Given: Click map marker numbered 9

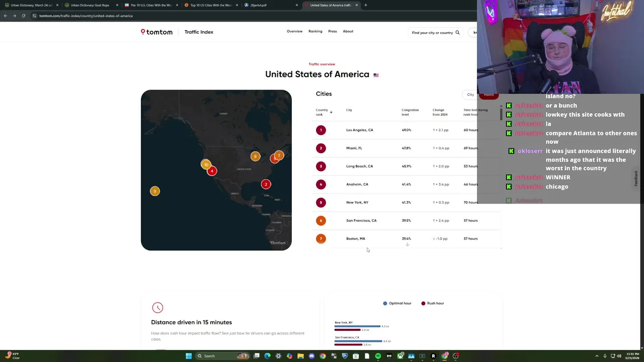Looking at the screenshot, I should click(155, 191).
